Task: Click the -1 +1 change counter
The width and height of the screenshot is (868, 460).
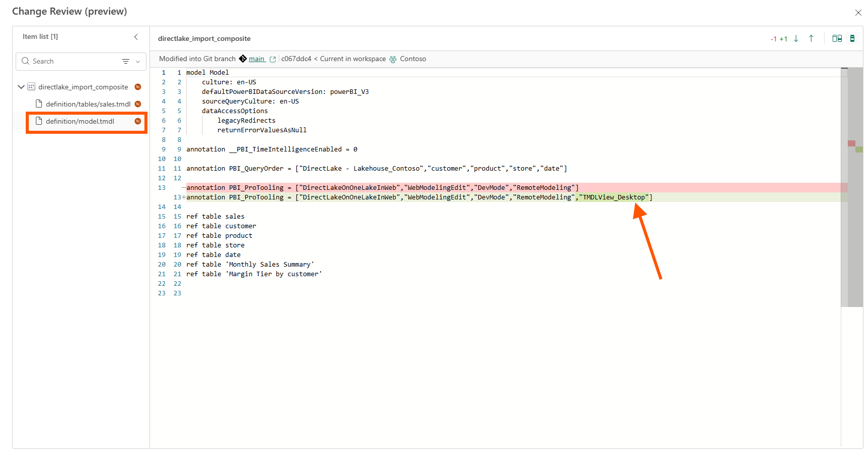Action: (779, 39)
